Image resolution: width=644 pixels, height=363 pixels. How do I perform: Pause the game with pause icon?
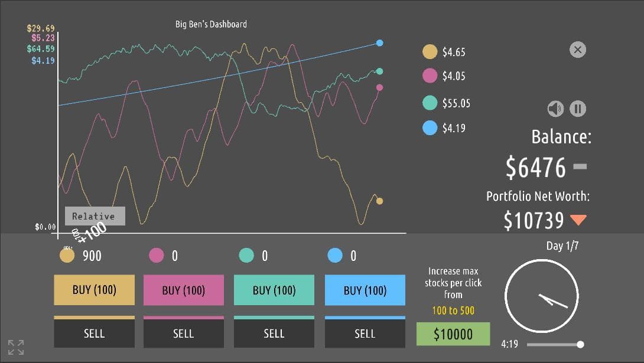click(x=578, y=109)
